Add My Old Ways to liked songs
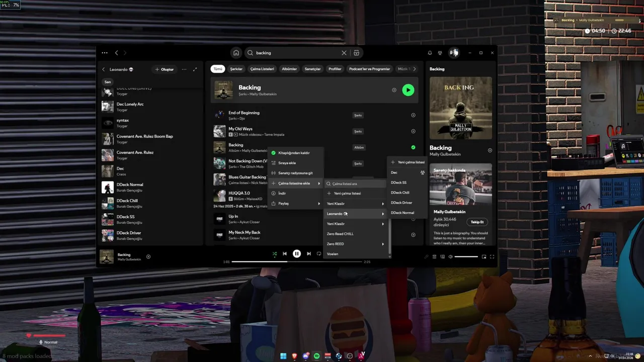Viewport: 644px width, 362px height. click(x=413, y=131)
